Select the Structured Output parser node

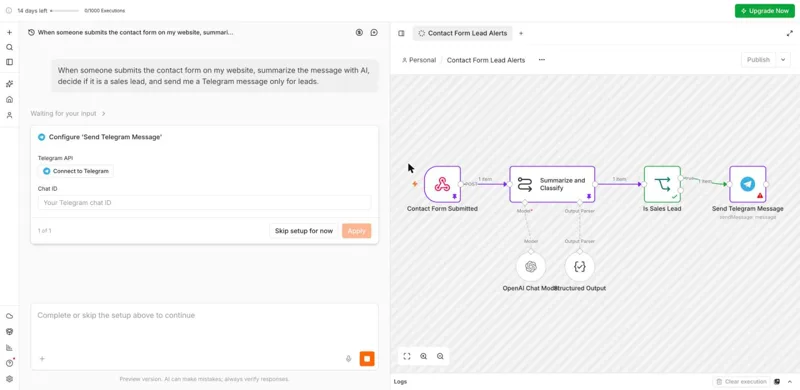[x=580, y=266]
